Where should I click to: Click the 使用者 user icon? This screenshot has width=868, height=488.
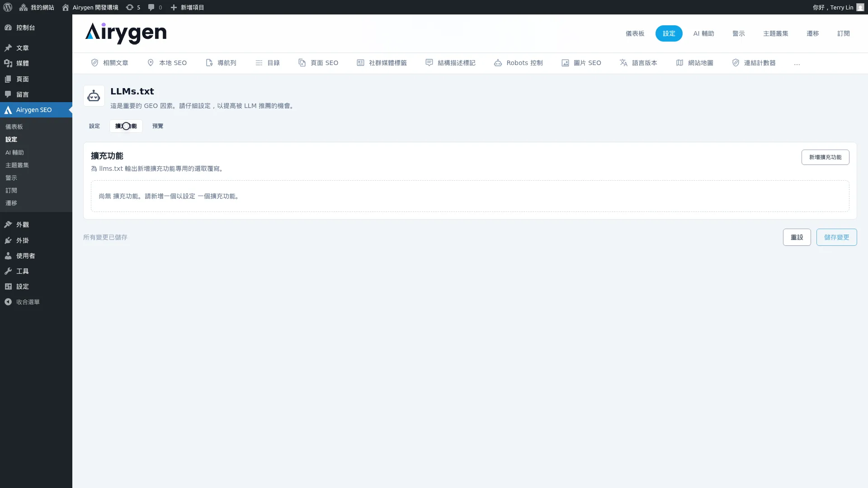coord(8,256)
